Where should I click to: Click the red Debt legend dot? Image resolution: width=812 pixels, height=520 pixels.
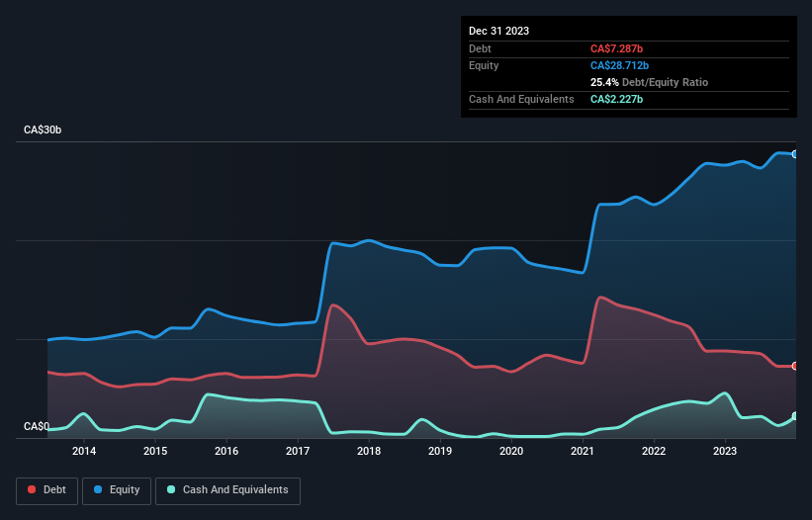[x=32, y=489]
